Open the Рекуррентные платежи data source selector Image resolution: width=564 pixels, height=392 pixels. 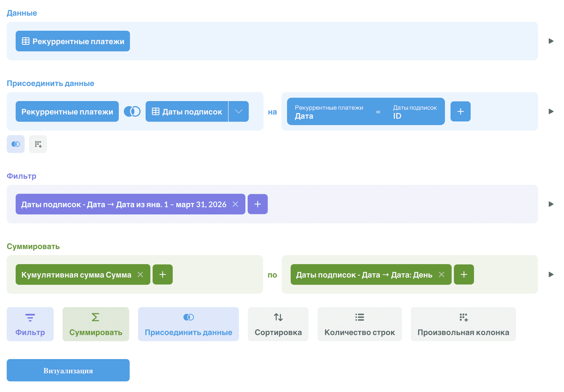[x=73, y=41]
